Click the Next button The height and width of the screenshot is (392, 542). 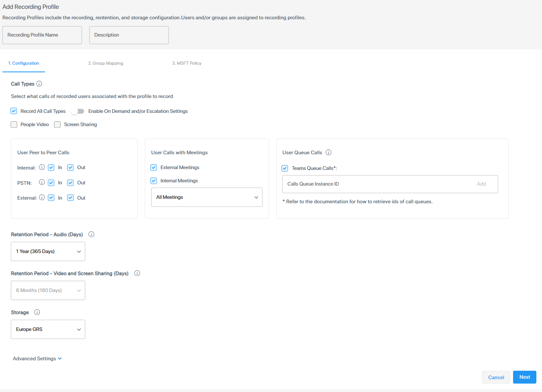(525, 377)
